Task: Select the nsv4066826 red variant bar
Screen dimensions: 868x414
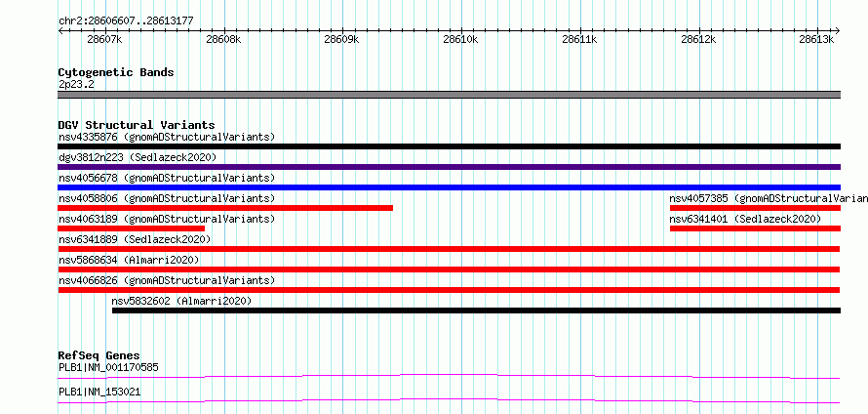Action: [x=449, y=290]
